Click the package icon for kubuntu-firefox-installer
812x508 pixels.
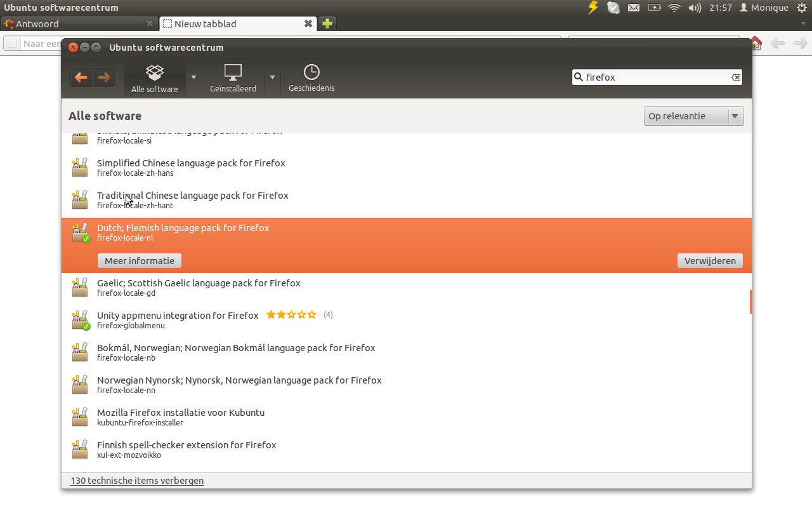coord(80,417)
